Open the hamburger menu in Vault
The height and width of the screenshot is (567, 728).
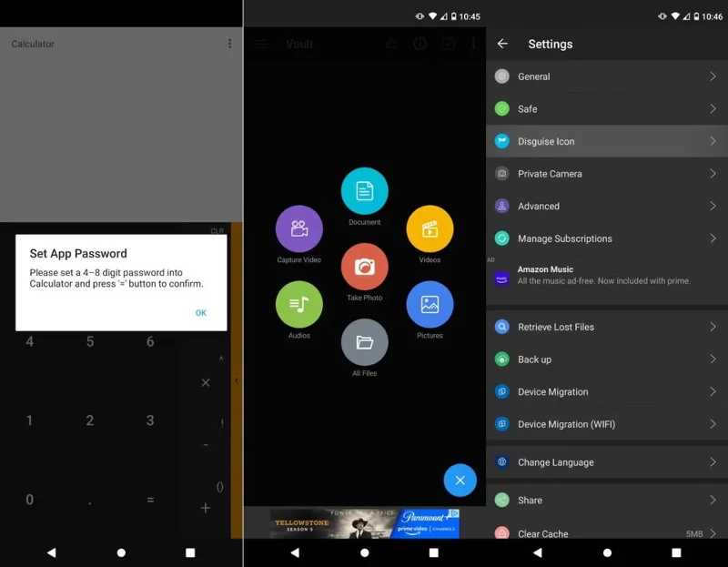coord(260,44)
